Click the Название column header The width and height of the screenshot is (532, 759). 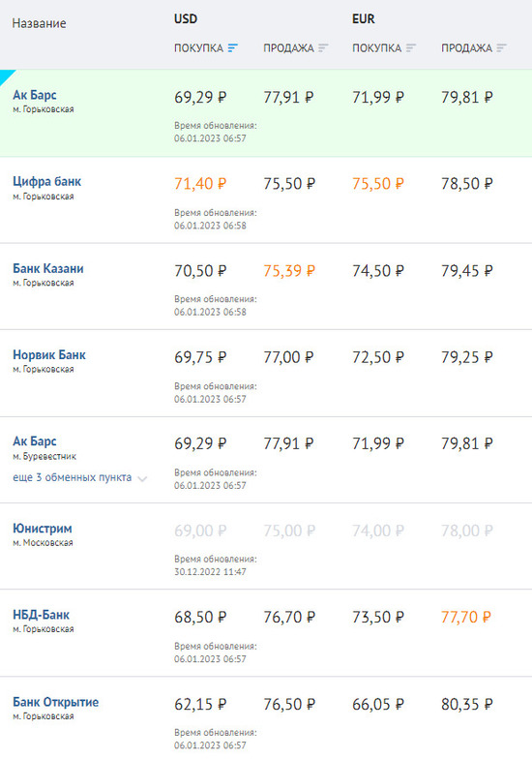click(39, 23)
